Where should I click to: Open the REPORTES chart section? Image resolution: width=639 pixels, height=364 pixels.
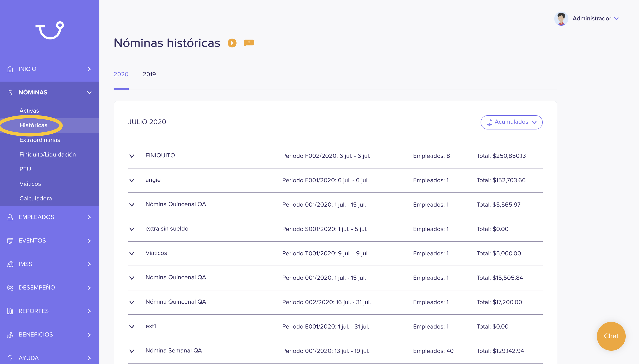tap(49, 311)
